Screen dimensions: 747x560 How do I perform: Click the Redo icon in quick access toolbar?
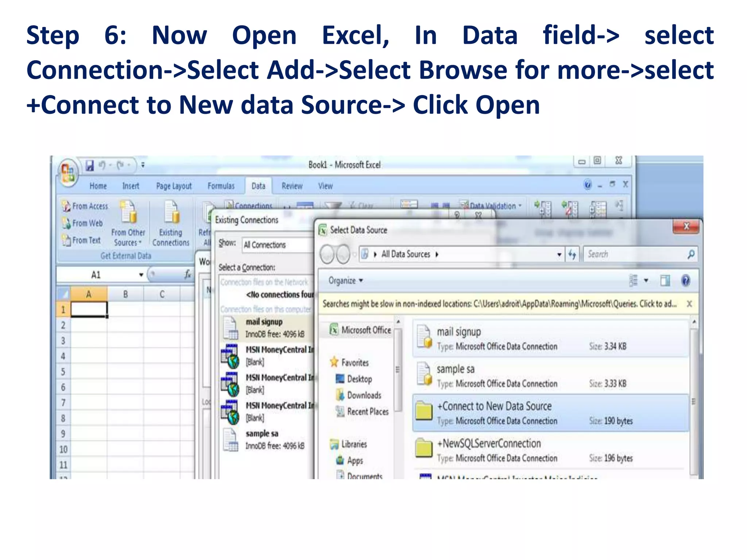[x=120, y=166]
